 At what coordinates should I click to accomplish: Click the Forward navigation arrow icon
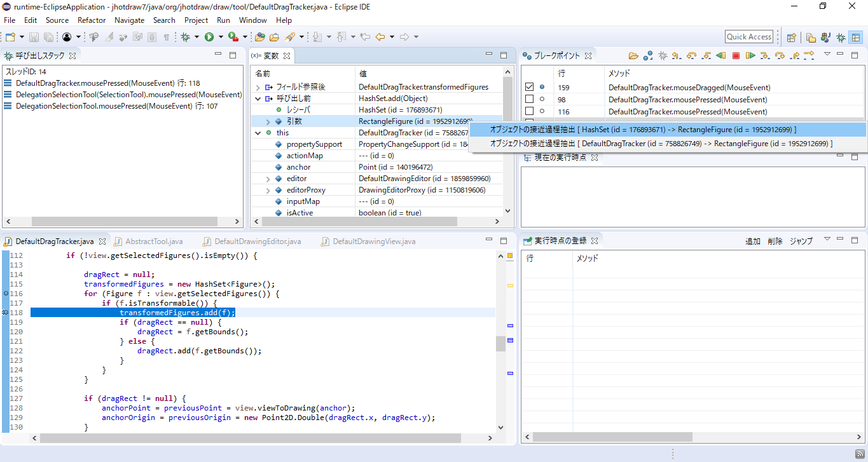(x=404, y=37)
